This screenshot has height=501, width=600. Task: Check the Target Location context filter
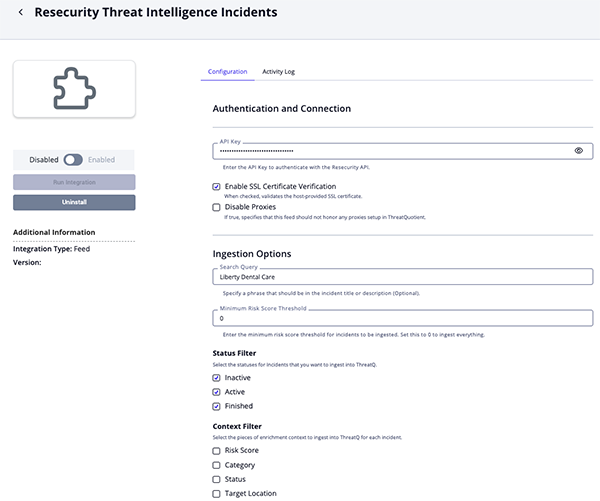217,493
